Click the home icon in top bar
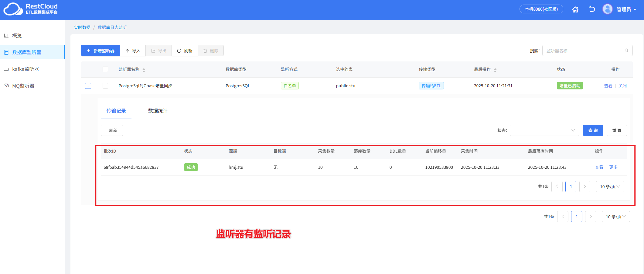This screenshot has height=274, width=644. [x=575, y=9]
